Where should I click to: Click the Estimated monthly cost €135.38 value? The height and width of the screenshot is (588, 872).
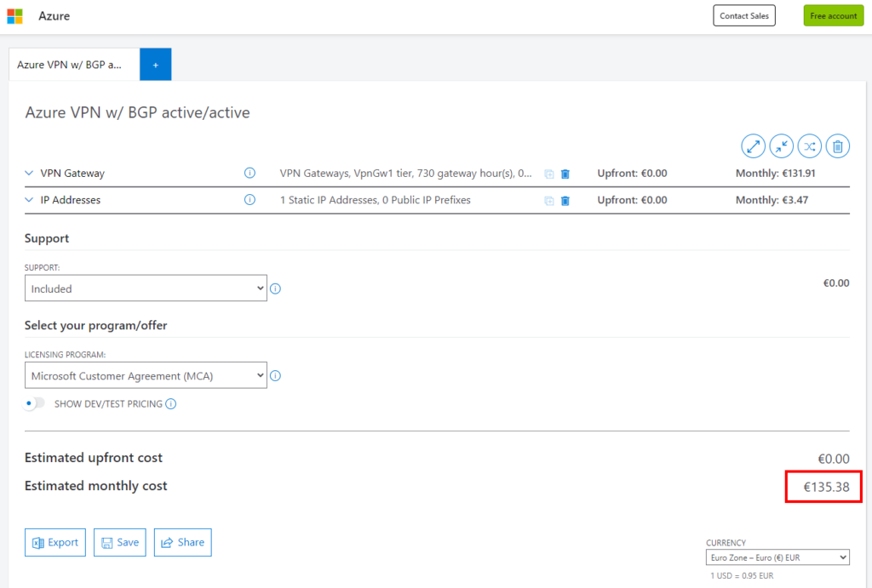pos(826,487)
